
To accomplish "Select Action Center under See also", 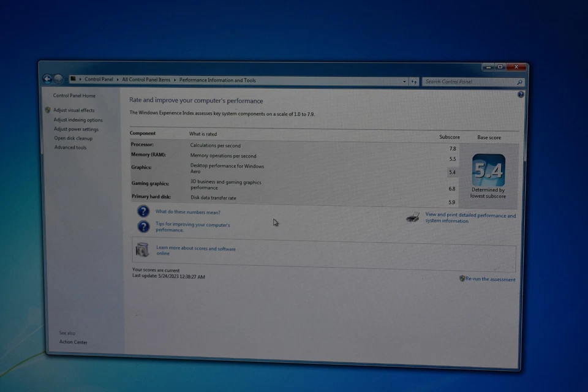I will [73, 342].
